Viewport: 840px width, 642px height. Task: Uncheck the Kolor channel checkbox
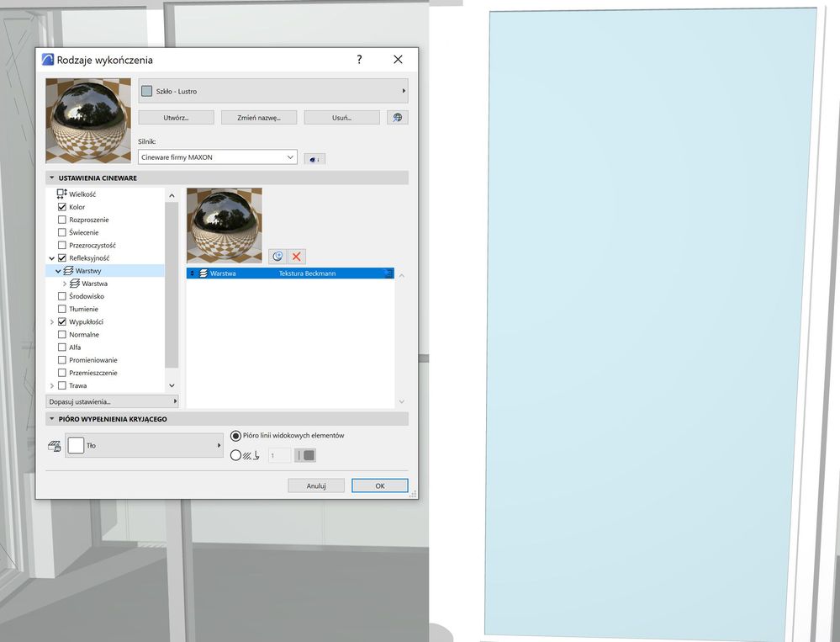coord(62,207)
